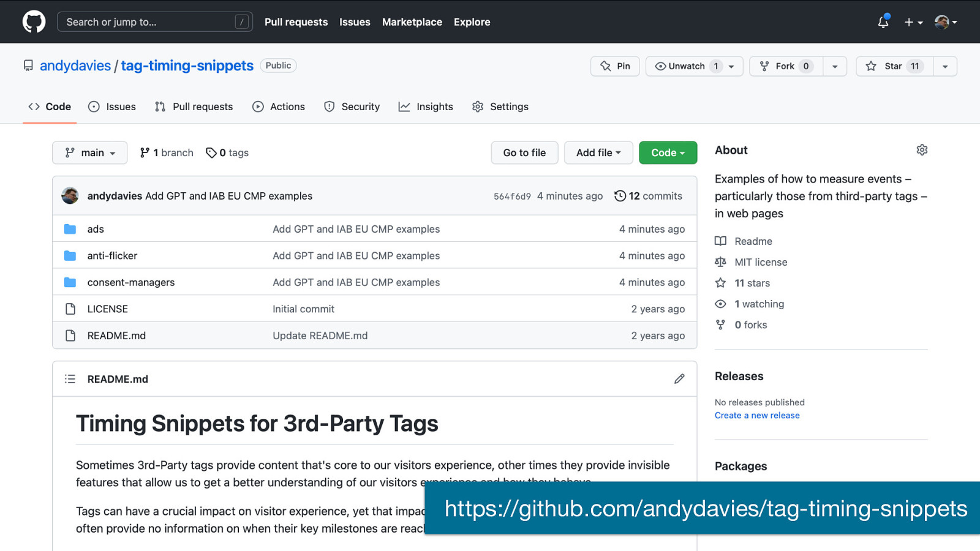The image size is (980, 551).
Task: Open the main branch selector
Action: click(90, 152)
